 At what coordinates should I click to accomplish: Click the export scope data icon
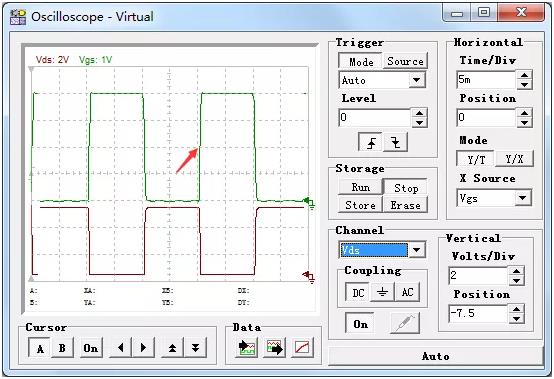click(274, 348)
